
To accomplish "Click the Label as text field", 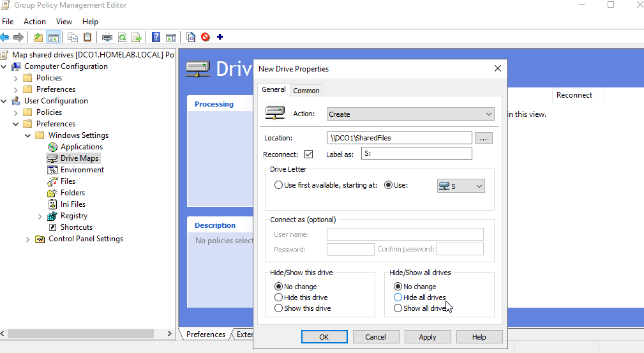I will [417, 153].
